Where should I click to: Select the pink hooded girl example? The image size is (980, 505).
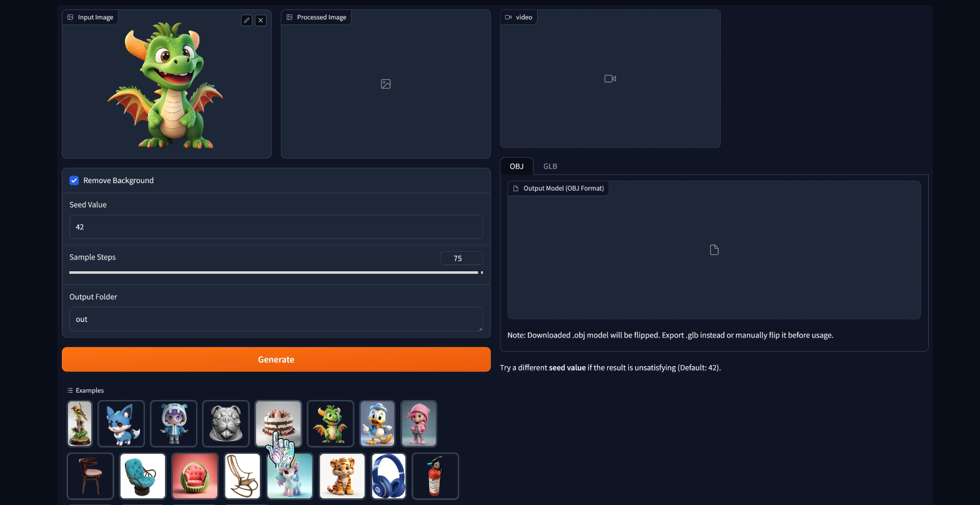click(419, 424)
